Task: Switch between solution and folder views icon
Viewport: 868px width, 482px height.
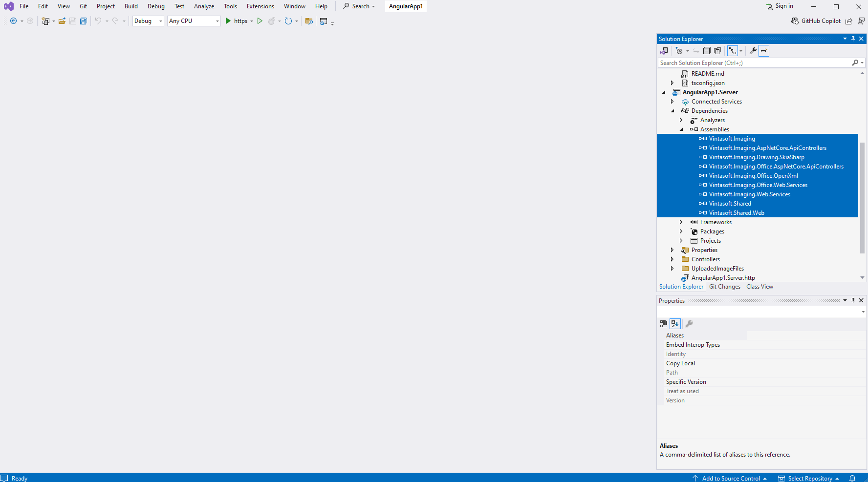Action: pos(664,51)
